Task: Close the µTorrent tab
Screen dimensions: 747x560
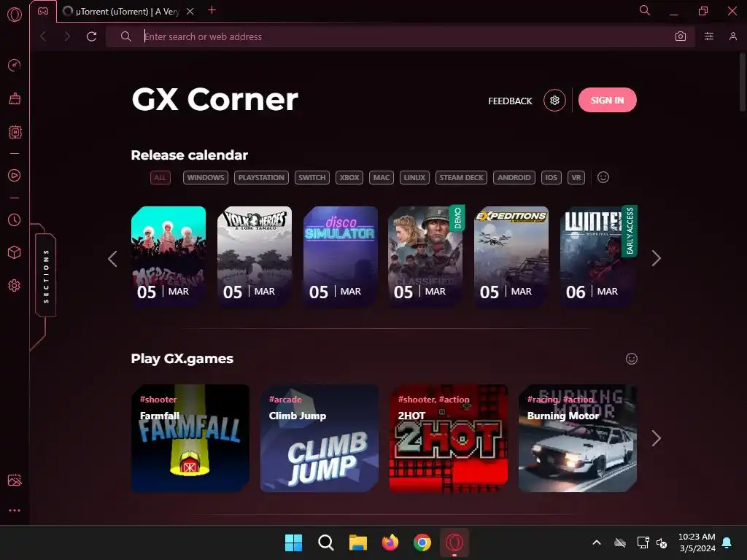Action: pos(190,12)
